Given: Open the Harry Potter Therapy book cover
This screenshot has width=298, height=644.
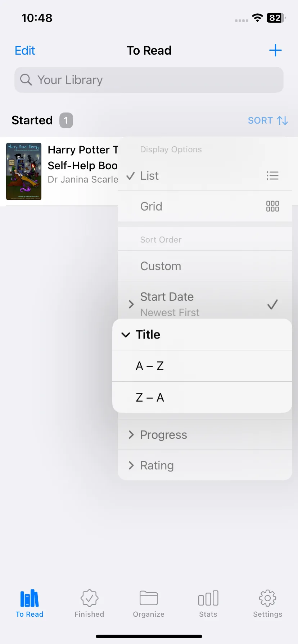Looking at the screenshot, I should pyautogui.click(x=24, y=171).
